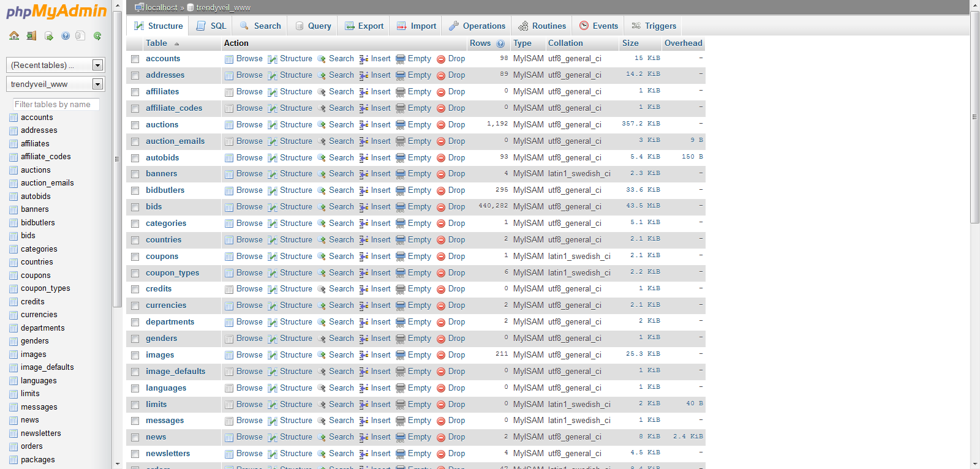Open the Events tab
Image resolution: width=980 pixels, height=469 pixels.
point(599,26)
